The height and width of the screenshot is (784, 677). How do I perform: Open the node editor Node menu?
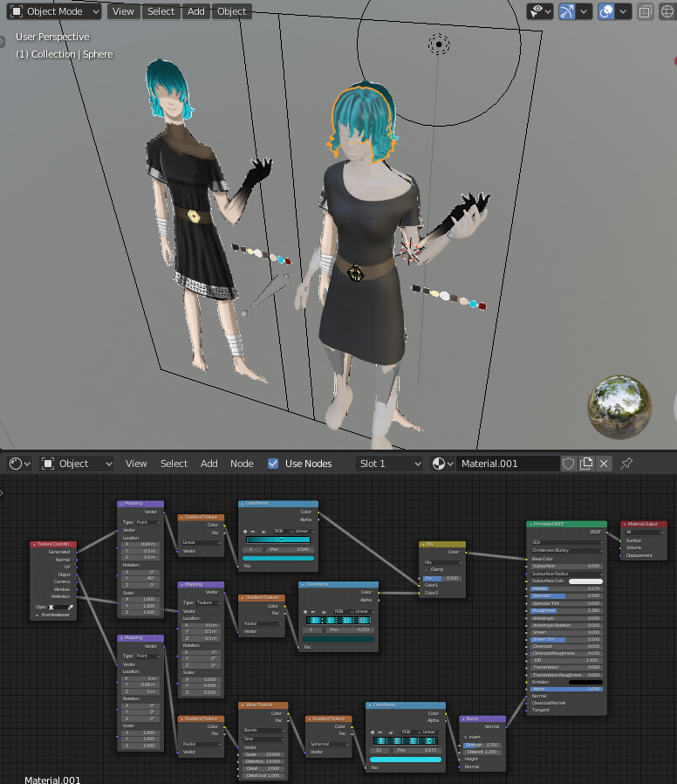click(242, 464)
